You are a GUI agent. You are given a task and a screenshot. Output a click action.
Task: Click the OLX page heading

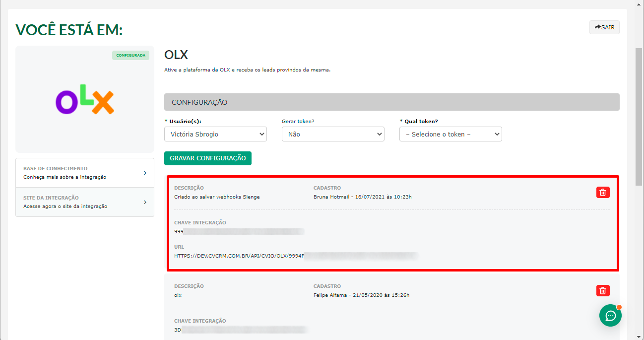176,55
